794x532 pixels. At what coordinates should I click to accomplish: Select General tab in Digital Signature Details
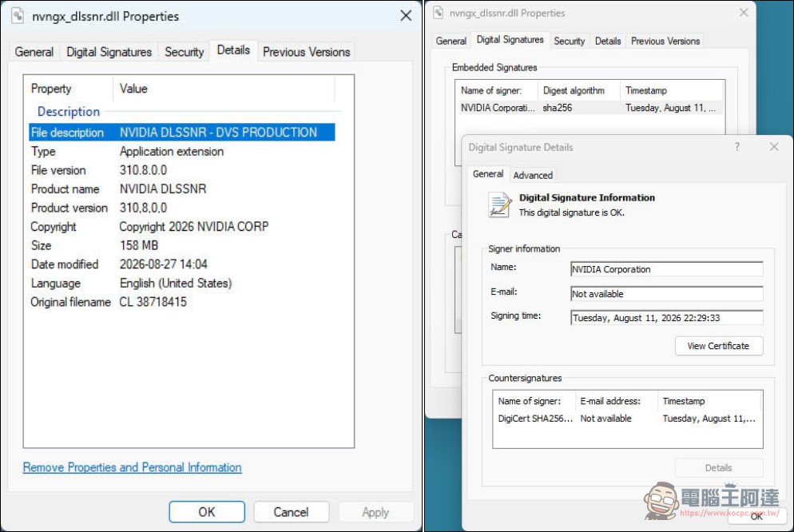(x=487, y=174)
